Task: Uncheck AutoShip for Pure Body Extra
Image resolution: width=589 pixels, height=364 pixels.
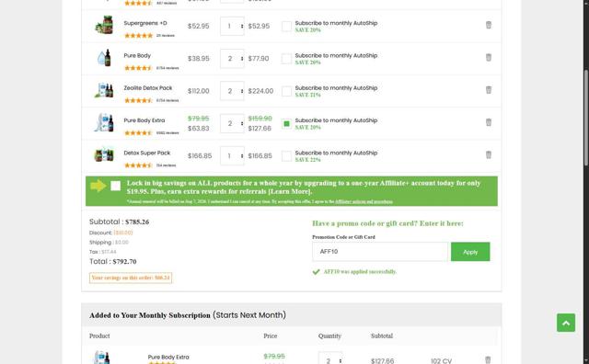Action: pyautogui.click(x=286, y=123)
